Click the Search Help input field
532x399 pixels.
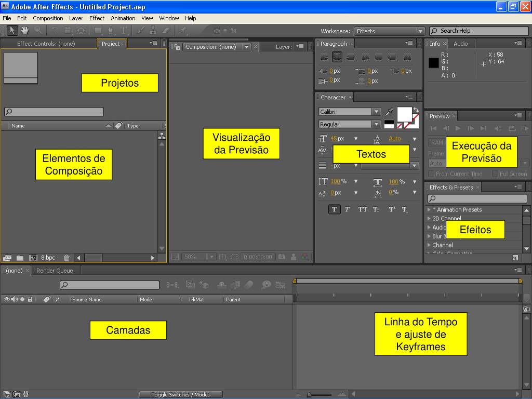tap(478, 31)
